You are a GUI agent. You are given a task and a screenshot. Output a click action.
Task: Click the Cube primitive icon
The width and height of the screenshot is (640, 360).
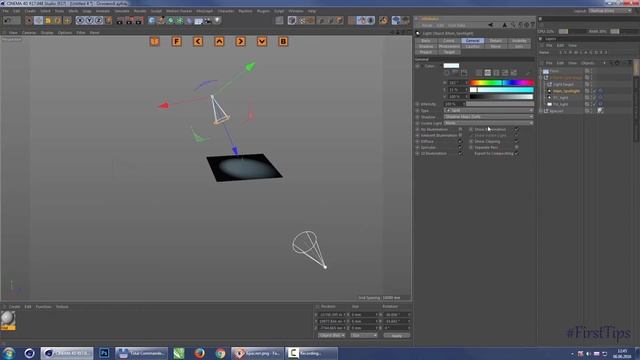click(152, 20)
